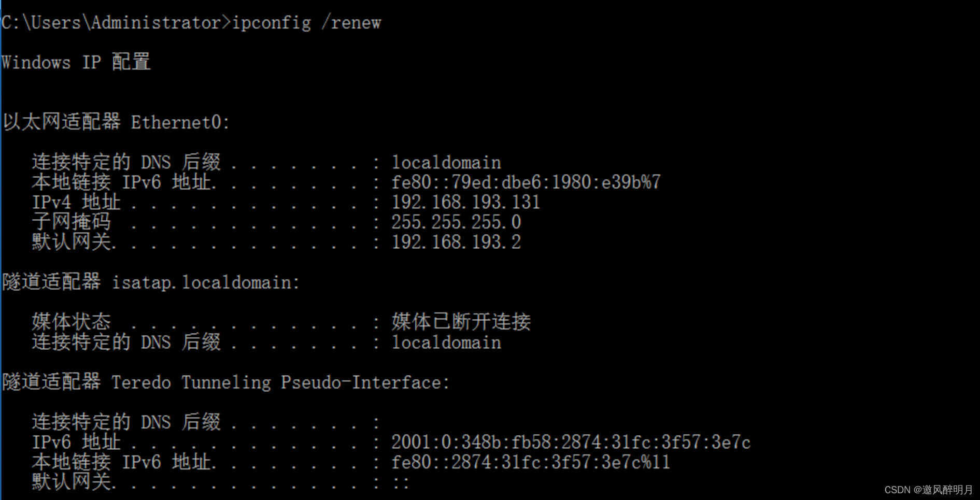Screen dimensions: 980x500
Task: Click the default gateway 192.168.193.2
Action: 456,242
